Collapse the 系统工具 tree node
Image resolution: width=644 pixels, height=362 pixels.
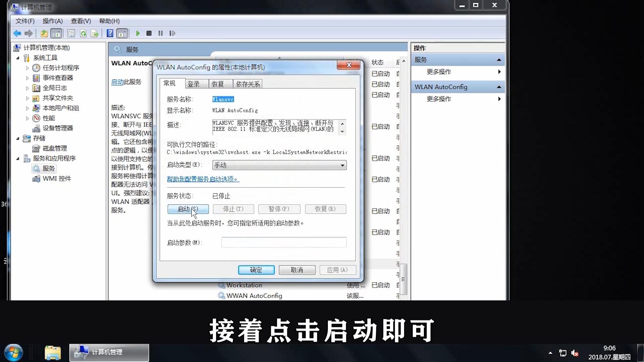[x=18, y=58]
